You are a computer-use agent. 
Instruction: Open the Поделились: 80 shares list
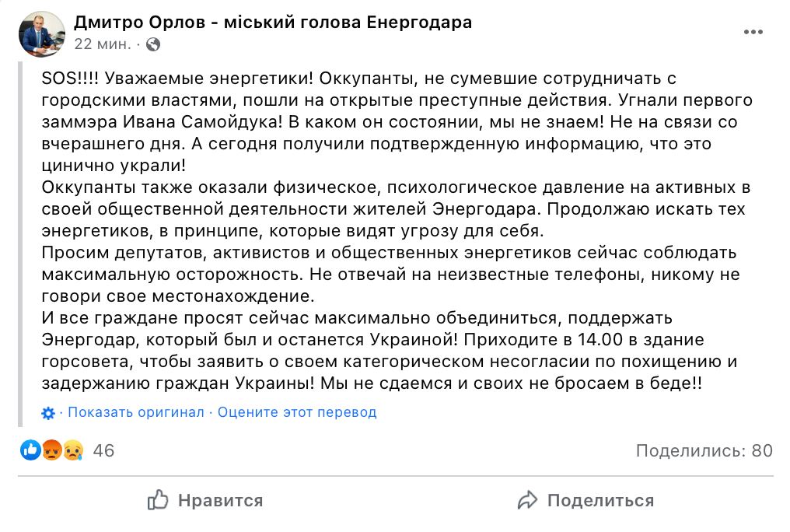coord(704,450)
